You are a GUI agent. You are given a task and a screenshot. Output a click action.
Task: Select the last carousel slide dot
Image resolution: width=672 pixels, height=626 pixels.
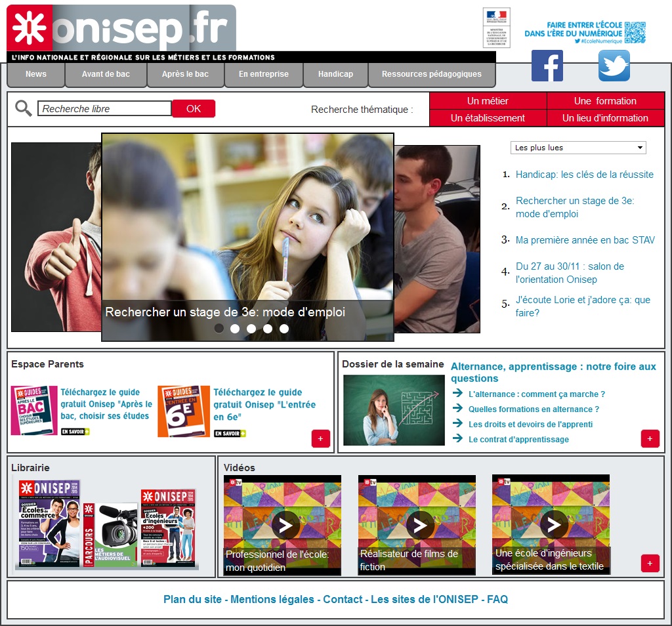[284, 328]
